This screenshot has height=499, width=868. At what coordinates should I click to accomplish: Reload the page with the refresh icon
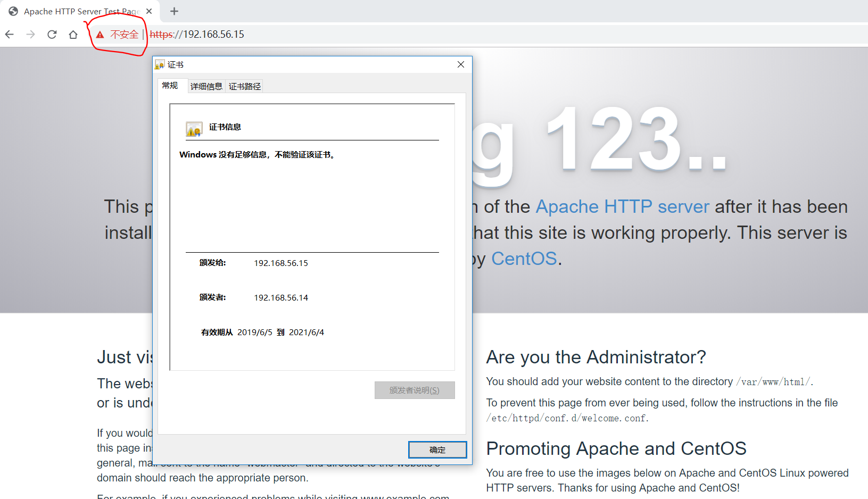point(52,35)
